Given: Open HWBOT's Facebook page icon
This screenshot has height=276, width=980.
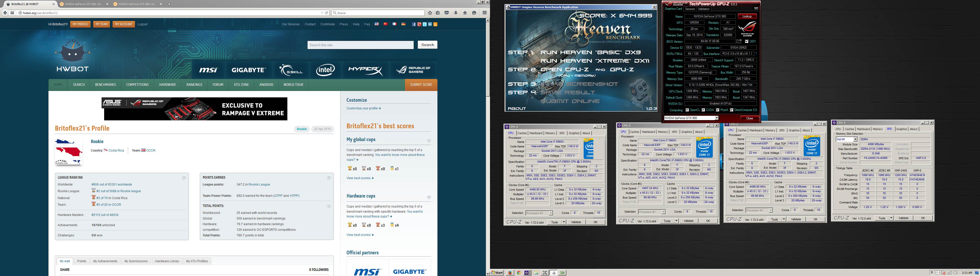Looking at the screenshot, I should coord(413,24).
